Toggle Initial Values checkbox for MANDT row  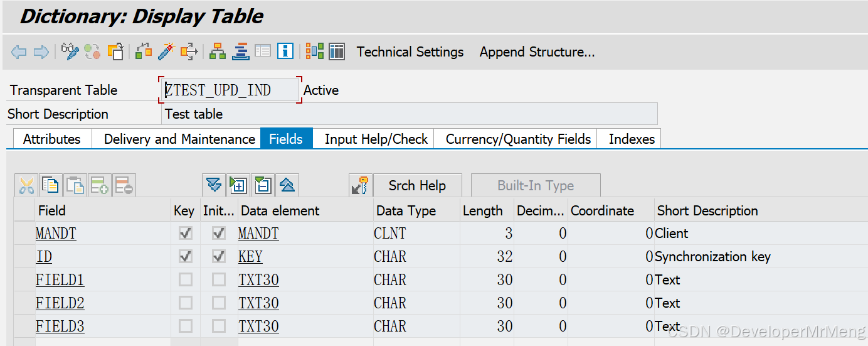point(219,233)
